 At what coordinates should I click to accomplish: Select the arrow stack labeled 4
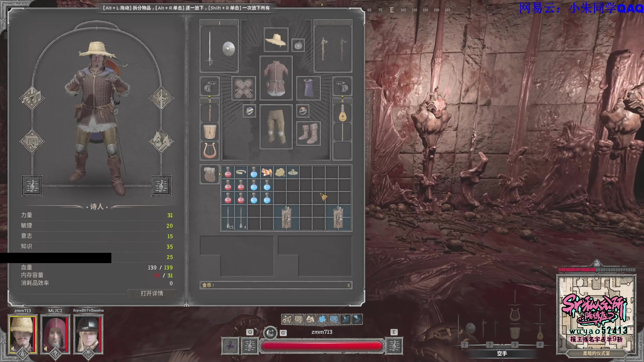pos(241,218)
